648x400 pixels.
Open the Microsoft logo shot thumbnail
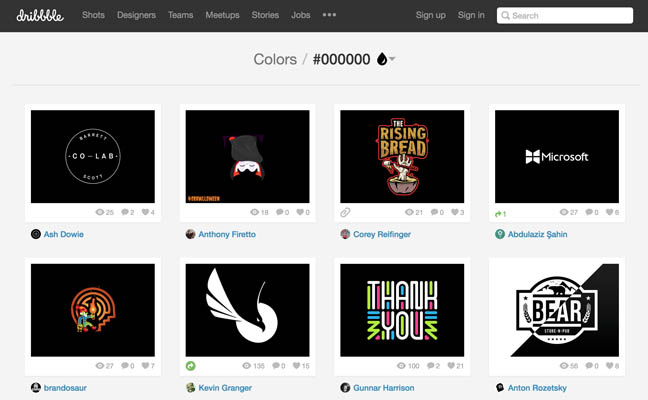[x=557, y=157]
